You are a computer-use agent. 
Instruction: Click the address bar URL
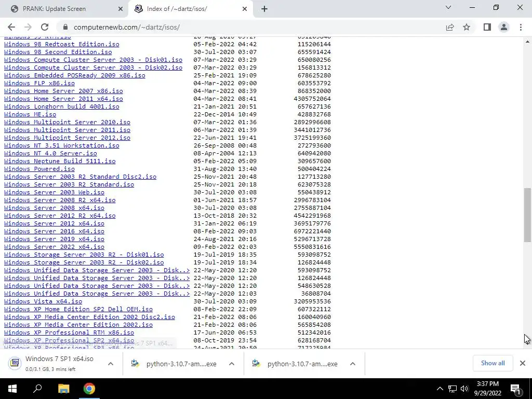[127, 27]
